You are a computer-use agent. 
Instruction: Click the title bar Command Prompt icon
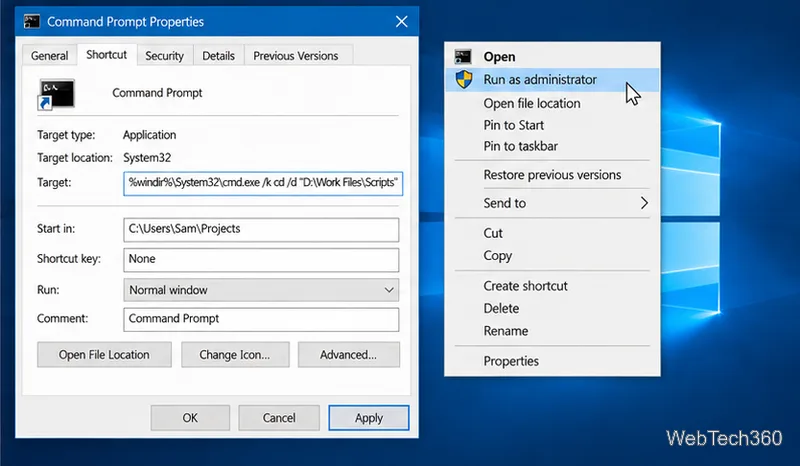pyautogui.click(x=32, y=21)
